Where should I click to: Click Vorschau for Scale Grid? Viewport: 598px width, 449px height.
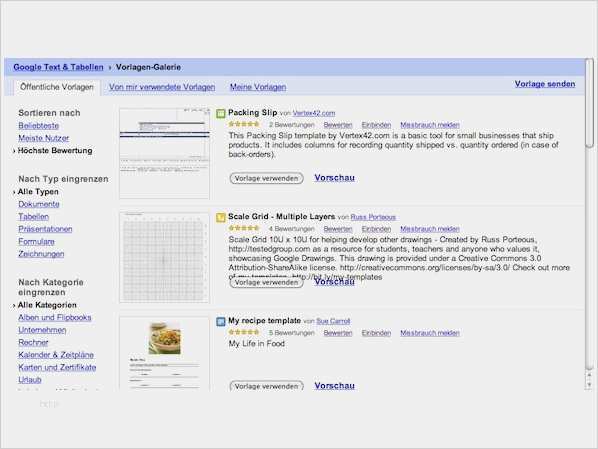coord(334,282)
